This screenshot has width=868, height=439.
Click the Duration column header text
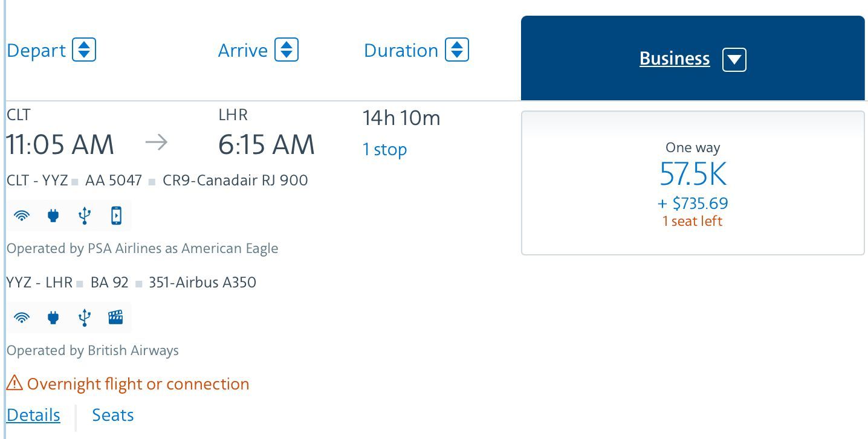pyautogui.click(x=401, y=50)
